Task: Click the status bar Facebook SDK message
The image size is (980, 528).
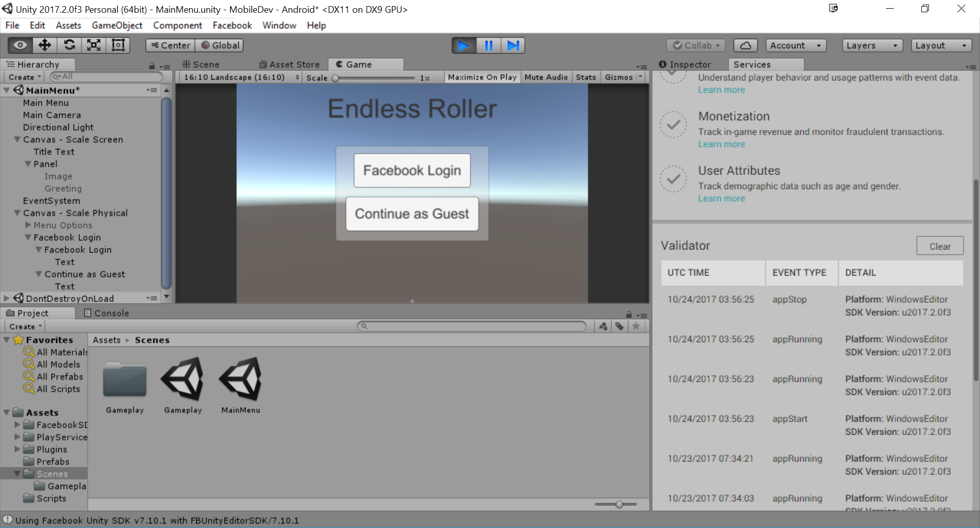Action: (157, 520)
